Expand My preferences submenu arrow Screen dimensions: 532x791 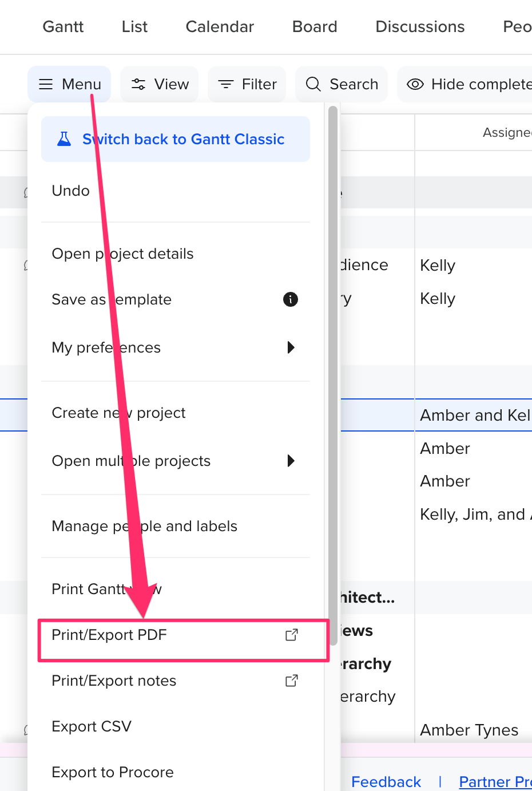click(x=291, y=347)
